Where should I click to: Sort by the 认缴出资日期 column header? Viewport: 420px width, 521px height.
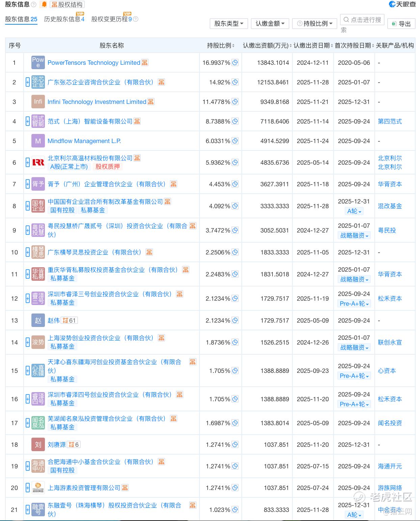coord(313,46)
